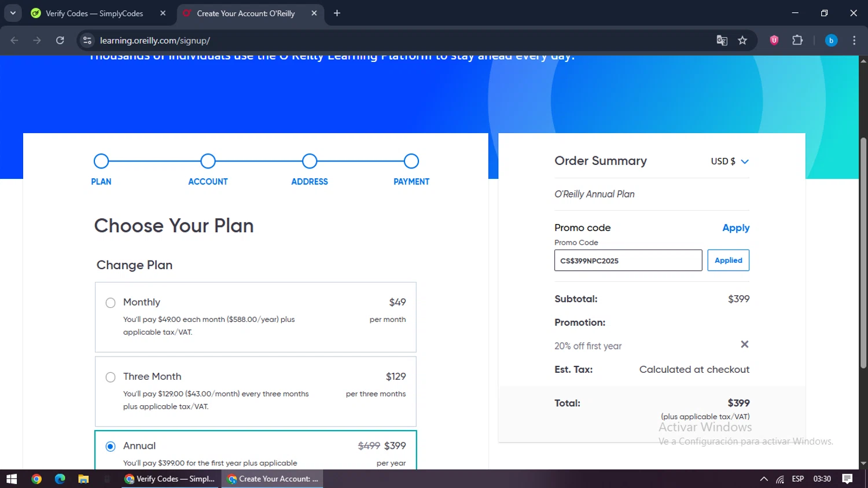The image size is (868, 488).
Task: Open Chrome from the taskbar
Action: click(36, 479)
